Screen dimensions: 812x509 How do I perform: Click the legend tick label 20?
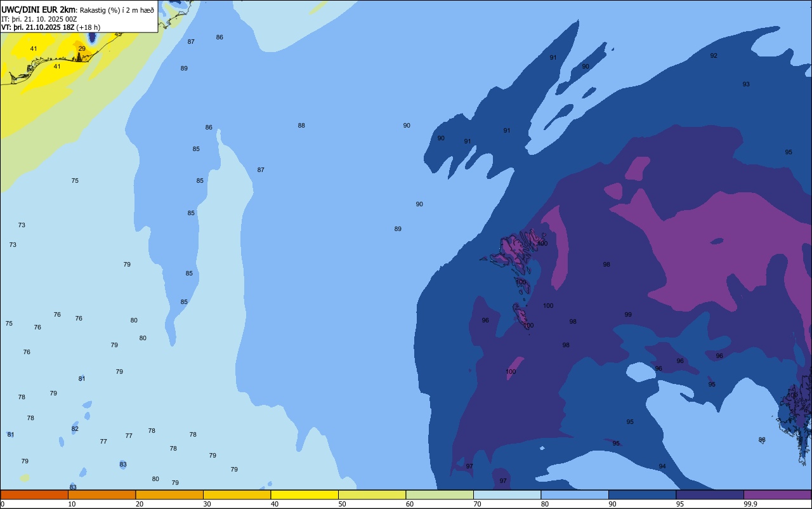(139, 504)
